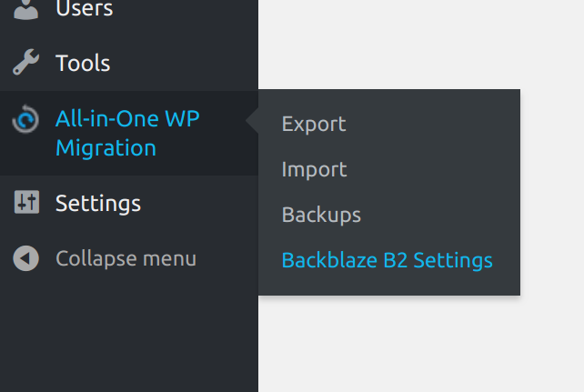This screenshot has width=584, height=392.
Task: Collapse the admin menu via its text label
Action: click(x=126, y=258)
